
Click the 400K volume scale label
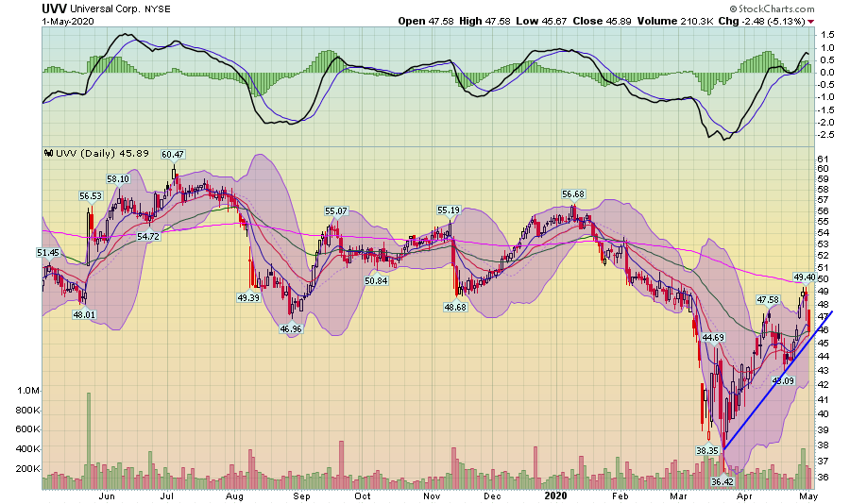[x=28, y=449]
